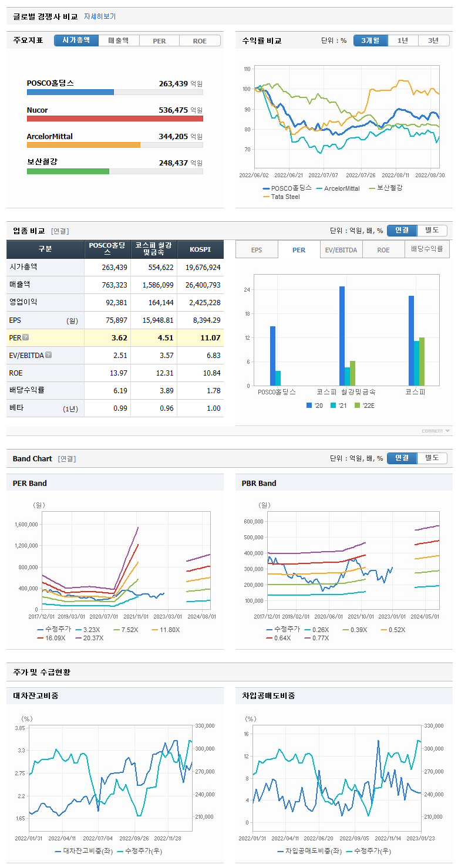The image size is (458, 868).
Task: Click the 20.37X PER band legend
Action: tap(89, 637)
